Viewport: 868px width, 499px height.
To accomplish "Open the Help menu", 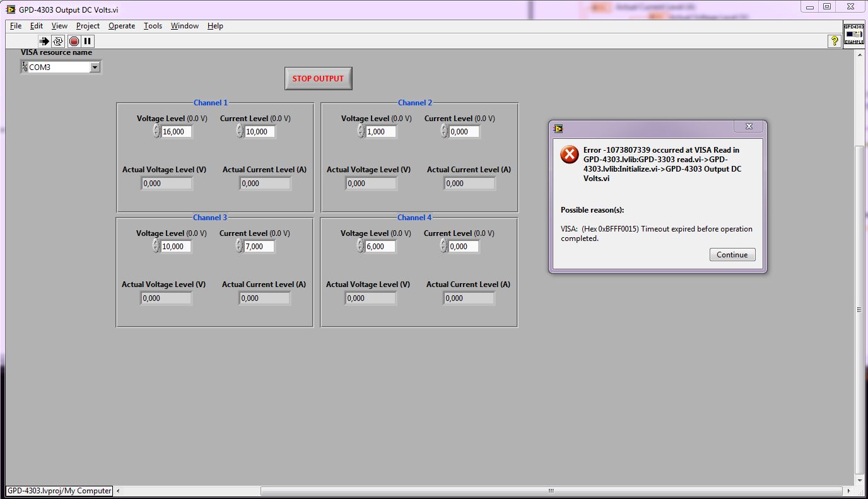I will [215, 26].
